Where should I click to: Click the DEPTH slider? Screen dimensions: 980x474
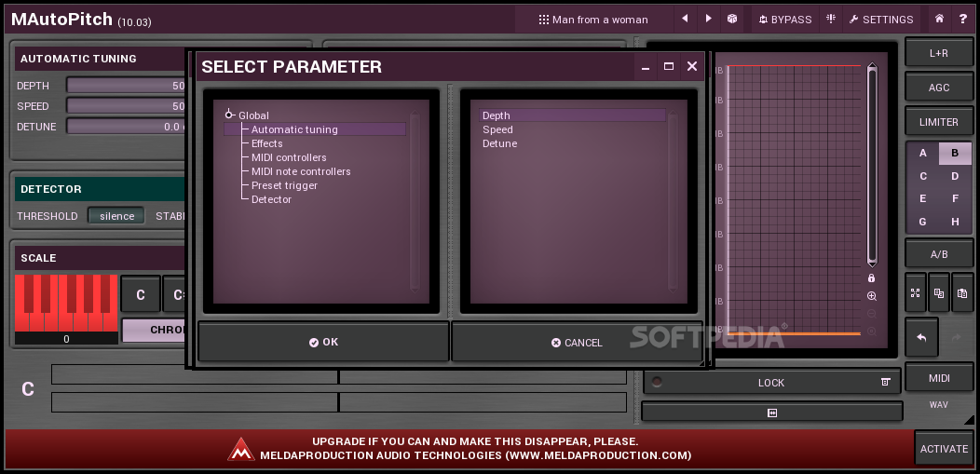point(126,86)
